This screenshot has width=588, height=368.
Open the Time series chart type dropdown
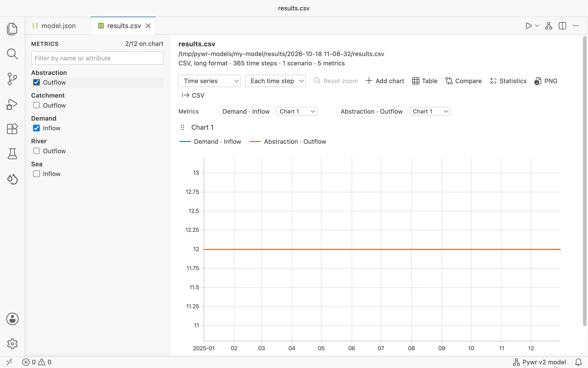click(209, 81)
